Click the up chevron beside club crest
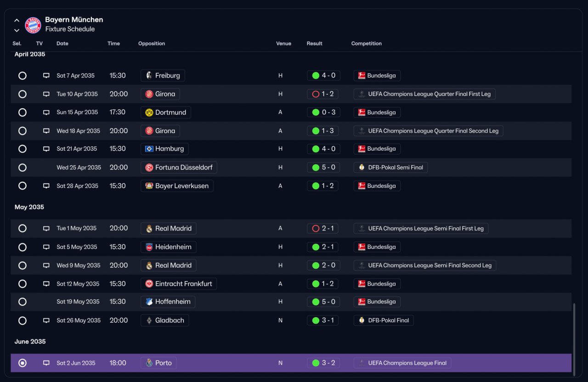This screenshot has height=382, width=588. click(x=17, y=20)
